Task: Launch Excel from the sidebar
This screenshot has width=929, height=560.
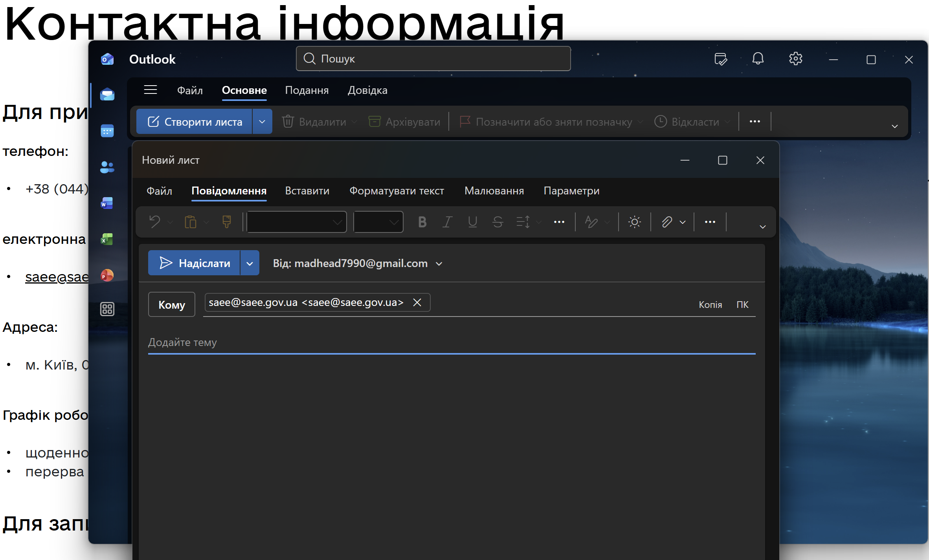Action: (107, 239)
